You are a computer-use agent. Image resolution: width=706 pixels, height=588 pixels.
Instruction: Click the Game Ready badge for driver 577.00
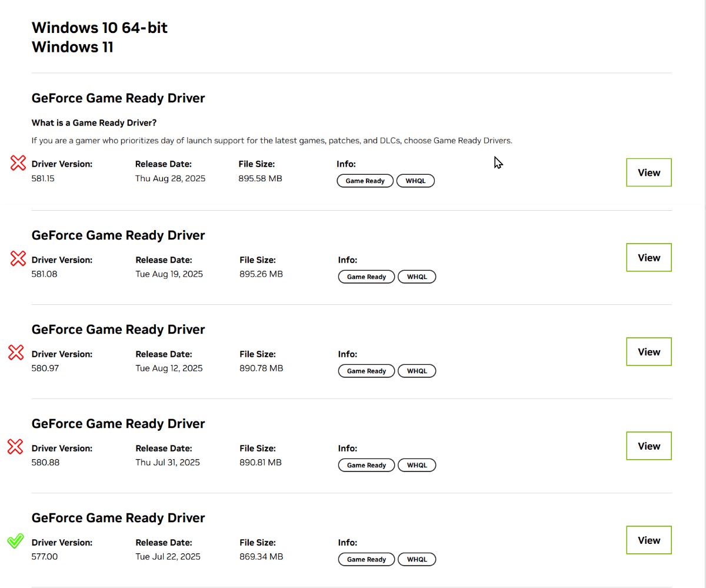tap(366, 559)
